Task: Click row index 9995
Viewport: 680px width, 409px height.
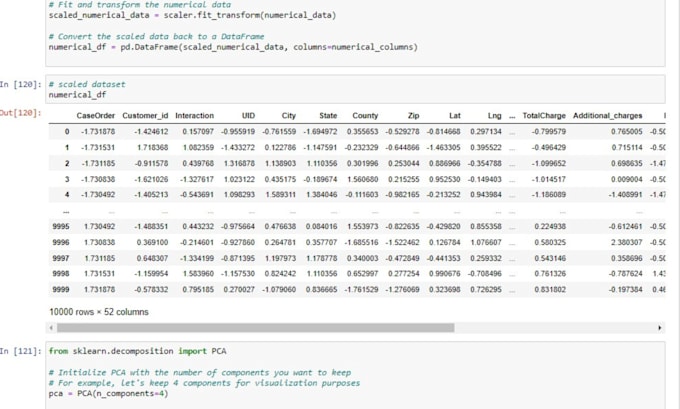Action: pos(61,226)
